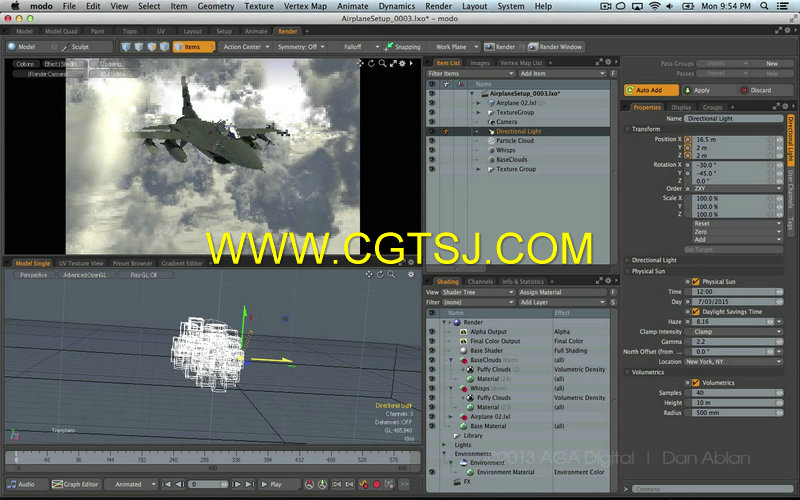Image resolution: width=800 pixels, height=500 pixels.
Task: Click the Render button in toolbar
Action: tap(500, 47)
